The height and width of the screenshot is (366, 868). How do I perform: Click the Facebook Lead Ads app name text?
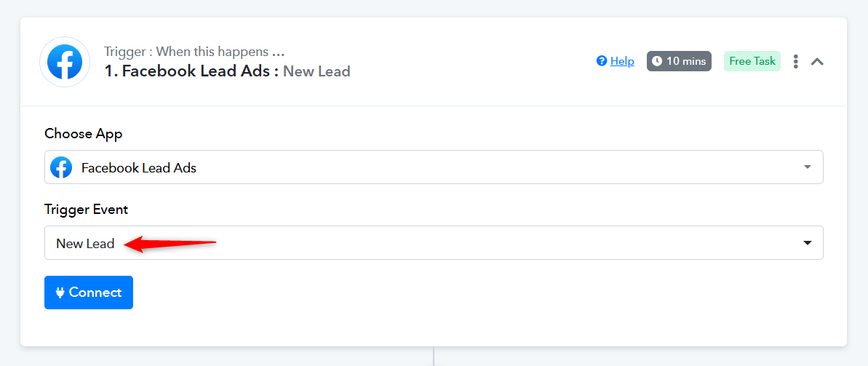click(138, 168)
